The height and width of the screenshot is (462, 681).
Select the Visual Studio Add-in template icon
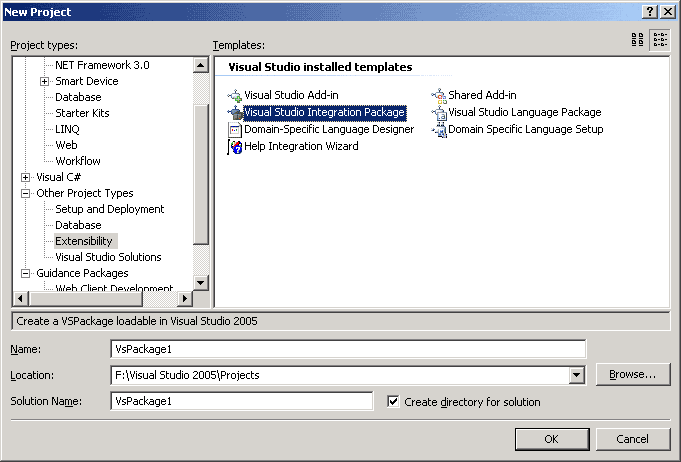[235, 96]
